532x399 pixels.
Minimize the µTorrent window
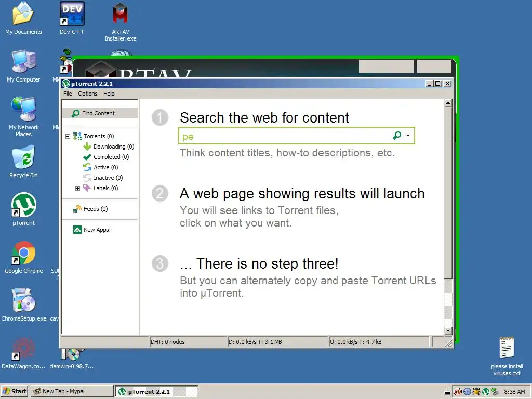430,84
